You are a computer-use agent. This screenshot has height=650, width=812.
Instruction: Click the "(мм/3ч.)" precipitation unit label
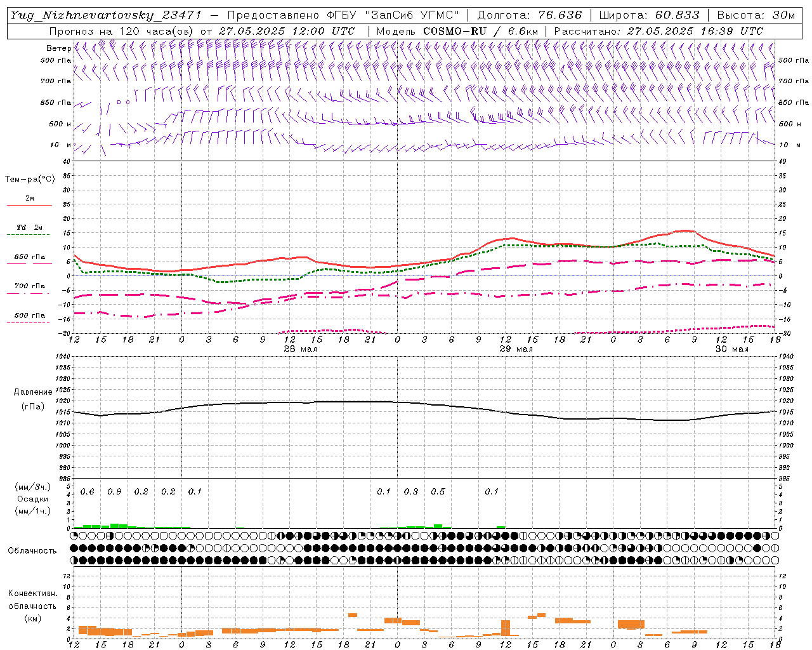tap(33, 487)
